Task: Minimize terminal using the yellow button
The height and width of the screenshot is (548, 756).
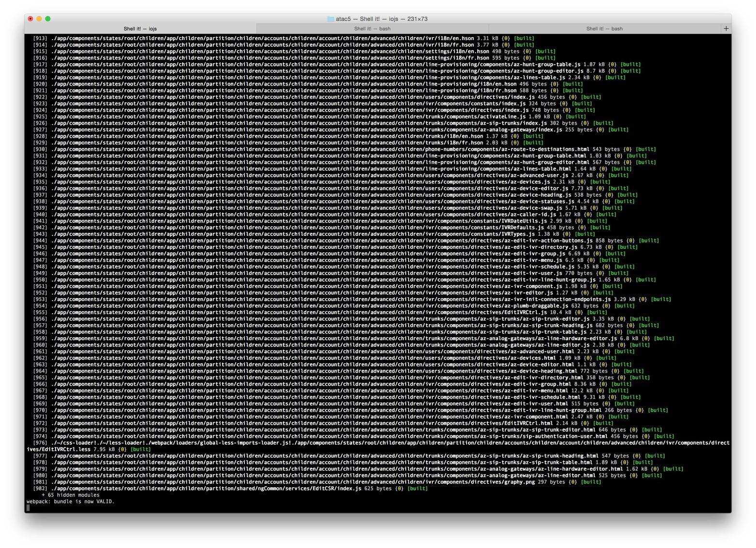Action: point(39,19)
